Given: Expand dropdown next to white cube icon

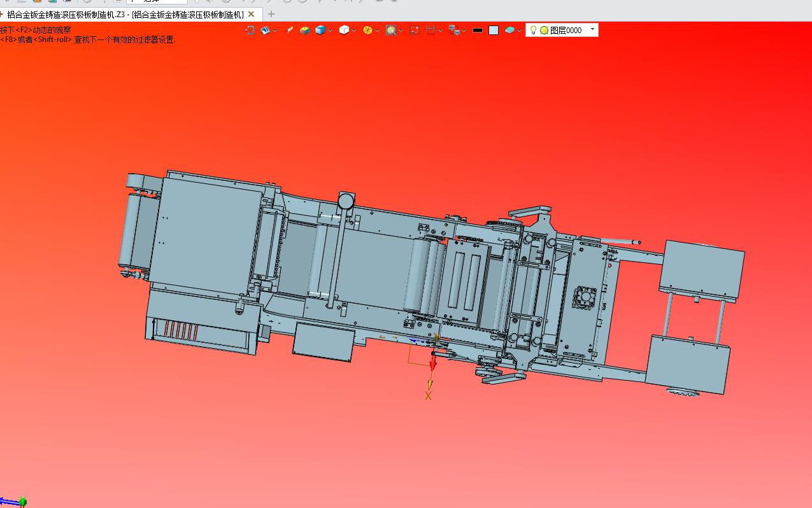Looking at the screenshot, I should (x=353, y=31).
